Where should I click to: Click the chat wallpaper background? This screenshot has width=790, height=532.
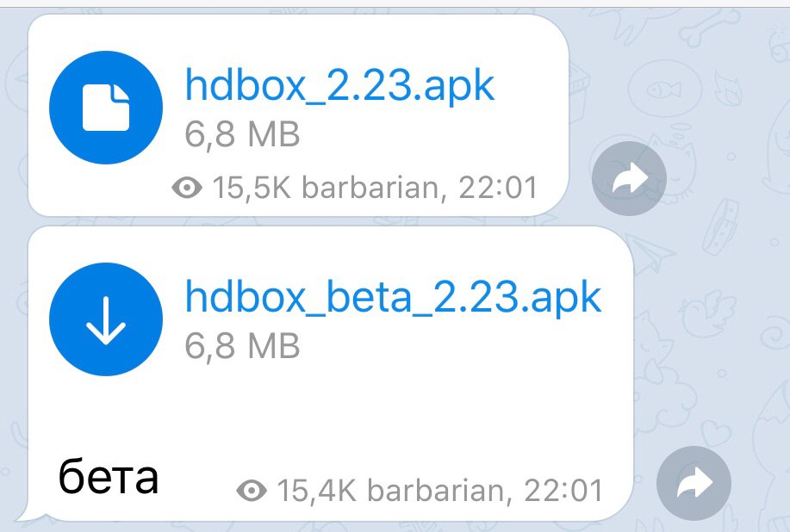pyautogui.click(x=725, y=302)
